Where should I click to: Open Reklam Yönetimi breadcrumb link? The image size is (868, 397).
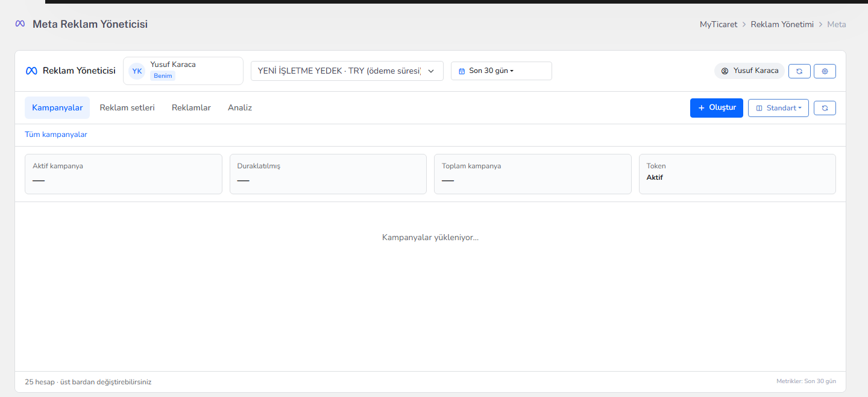(x=782, y=24)
